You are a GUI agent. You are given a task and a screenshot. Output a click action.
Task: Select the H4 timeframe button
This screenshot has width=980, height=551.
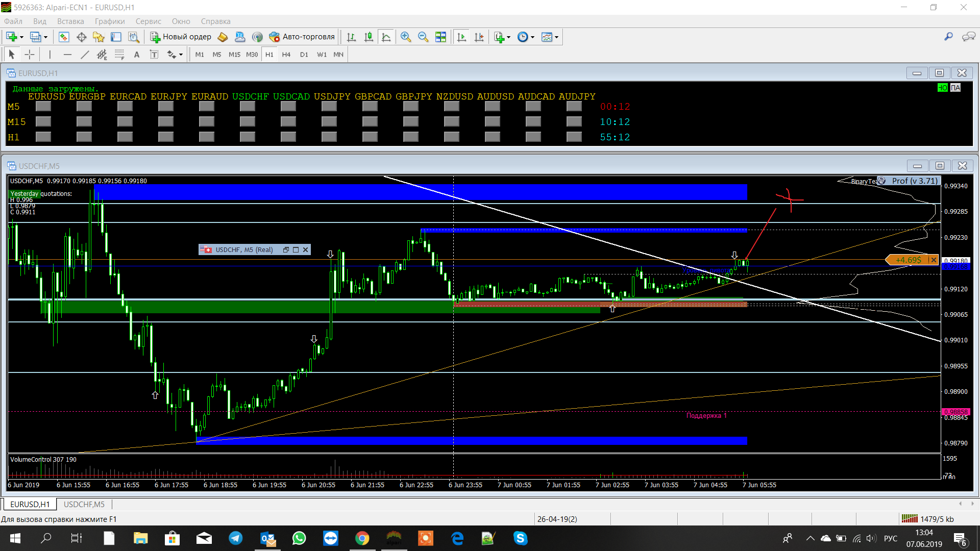click(286, 55)
